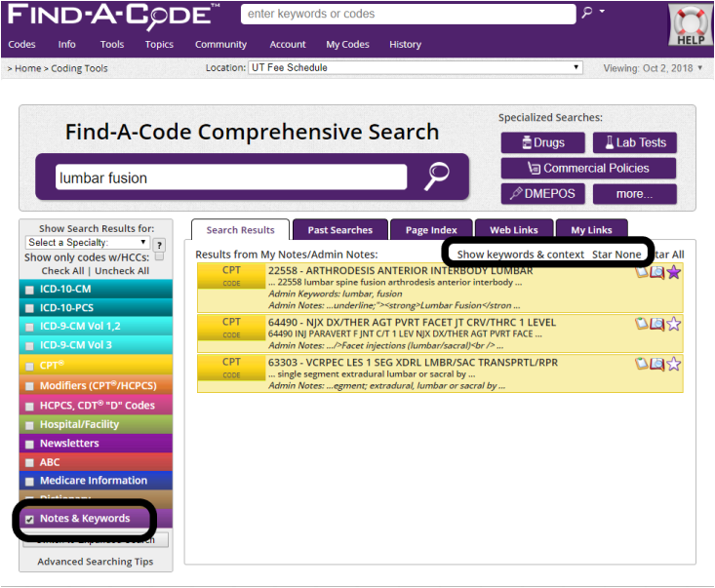
Task: Click Uncheck All link
Action: click(x=122, y=271)
